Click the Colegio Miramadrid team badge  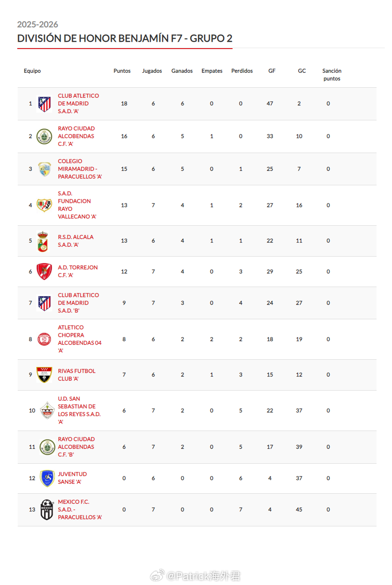(x=45, y=169)
